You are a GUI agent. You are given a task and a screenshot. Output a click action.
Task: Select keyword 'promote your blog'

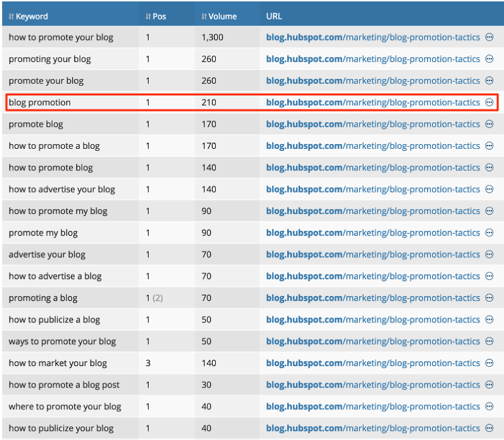coord(46,81)
